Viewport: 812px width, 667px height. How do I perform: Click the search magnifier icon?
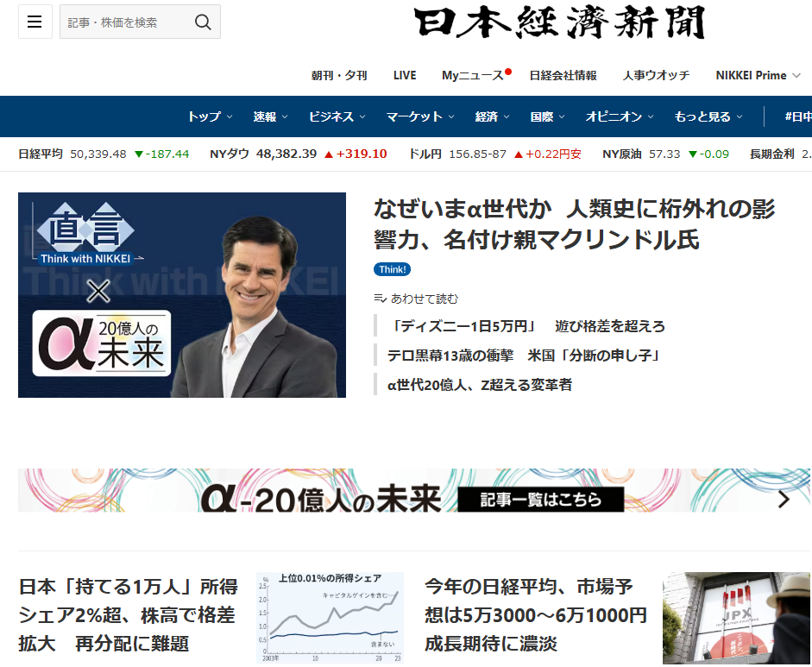pyautogui.click(x=203, y=22)
